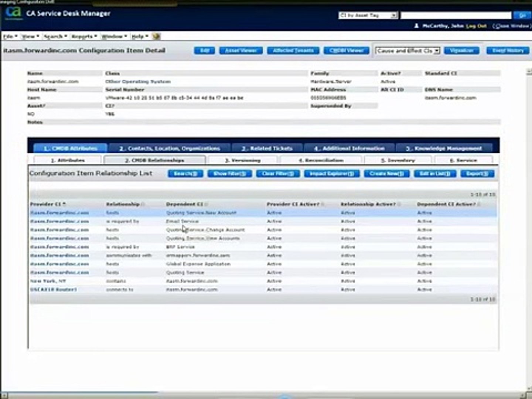Sort by Relationship Active? column
Image resolution: width=532 pixels, height=399 pixels.
tap(368, 204)
